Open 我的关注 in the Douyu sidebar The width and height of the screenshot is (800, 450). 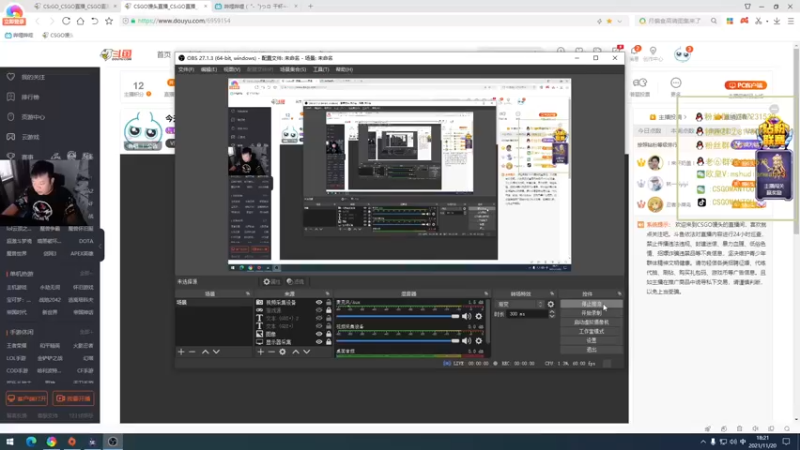coord(33,77)
